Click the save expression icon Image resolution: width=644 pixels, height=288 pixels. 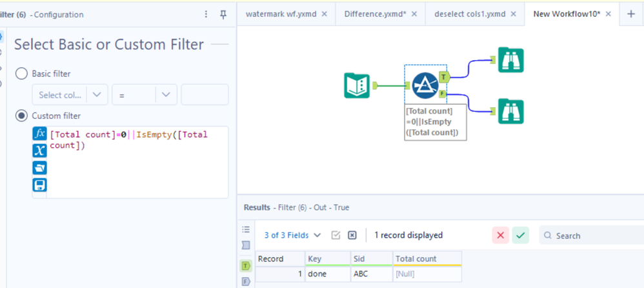pyautogui.click(x=39, y=185)
